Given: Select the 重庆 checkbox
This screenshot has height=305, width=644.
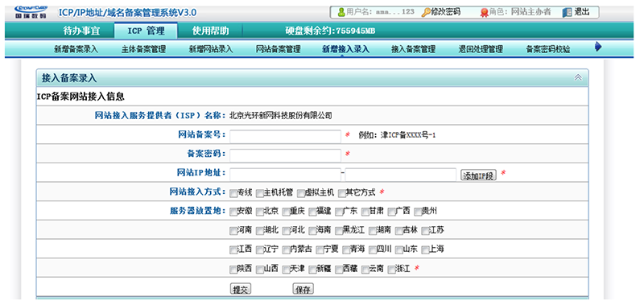Looking at the screenshot, I should [x=286, y=212].
